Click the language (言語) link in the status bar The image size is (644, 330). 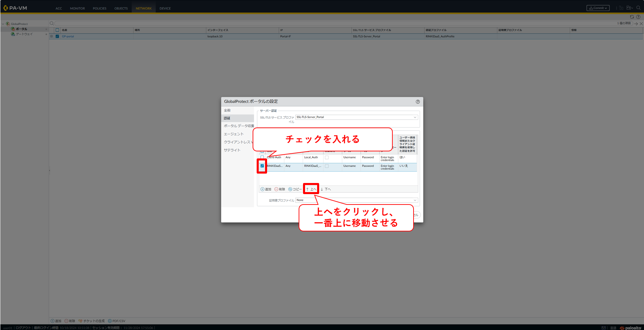(613, 328)
